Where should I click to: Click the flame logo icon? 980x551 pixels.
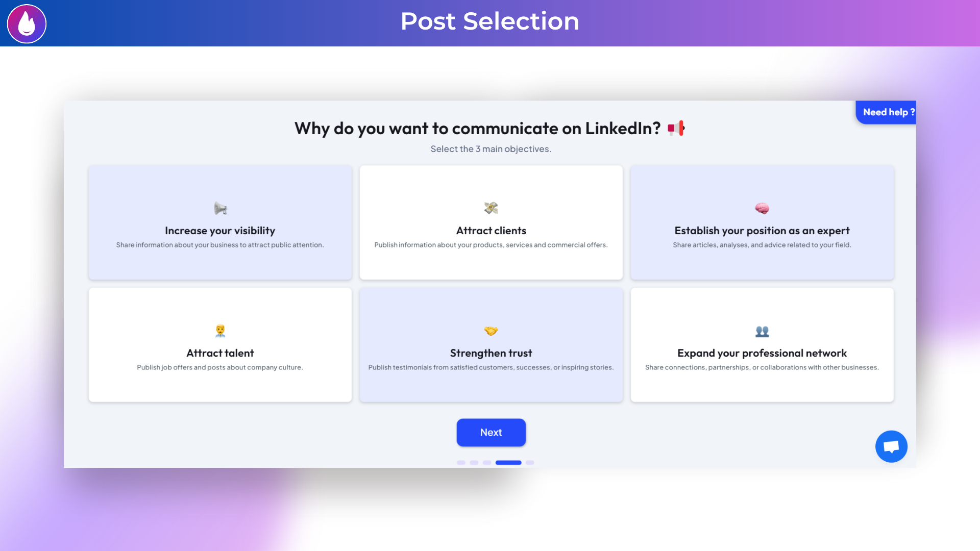point(27,23)
